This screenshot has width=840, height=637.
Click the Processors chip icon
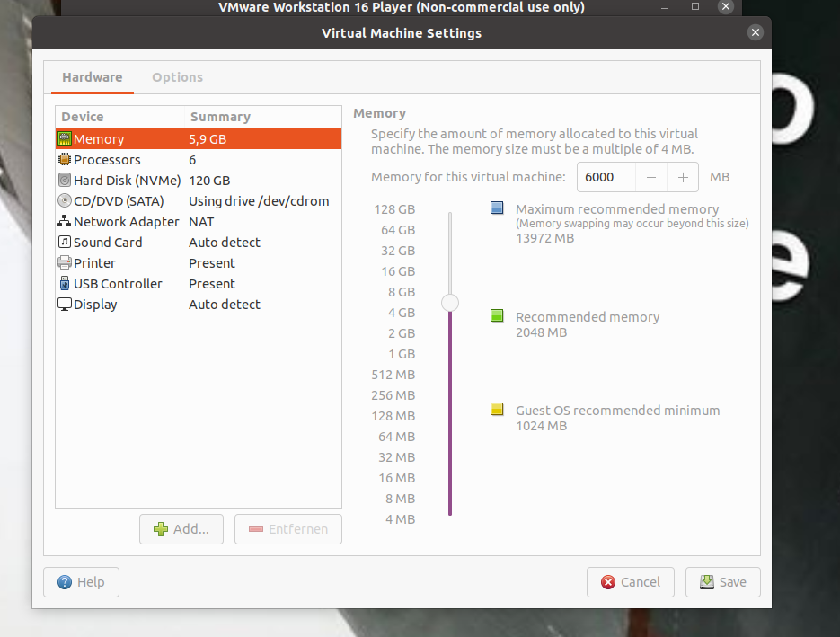[65, 160]
